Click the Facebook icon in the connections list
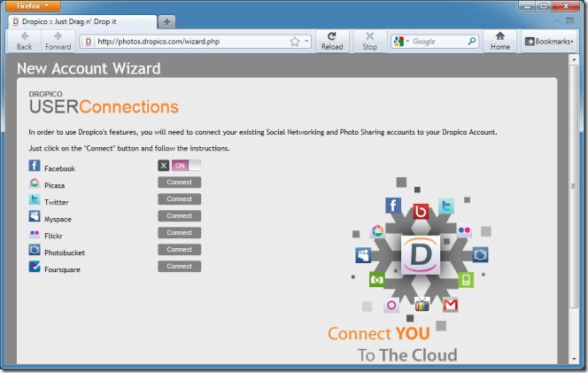This screenshot has width=588, height=373. point(35,166)
